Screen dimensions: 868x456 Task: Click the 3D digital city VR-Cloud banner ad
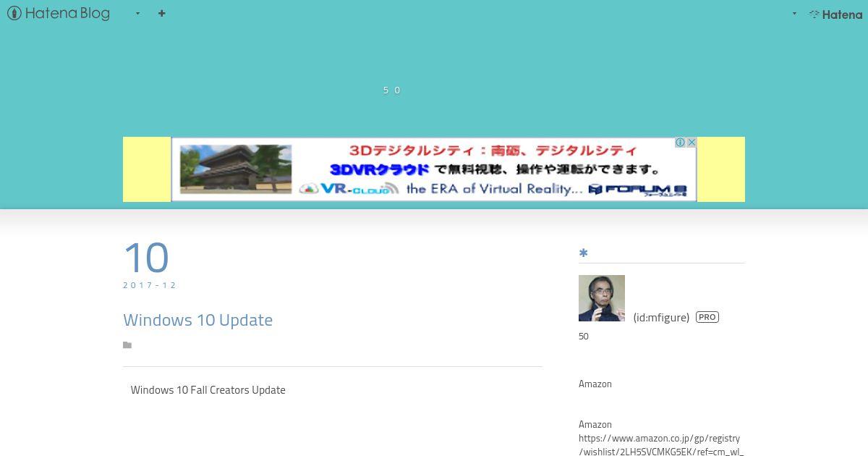434,169
